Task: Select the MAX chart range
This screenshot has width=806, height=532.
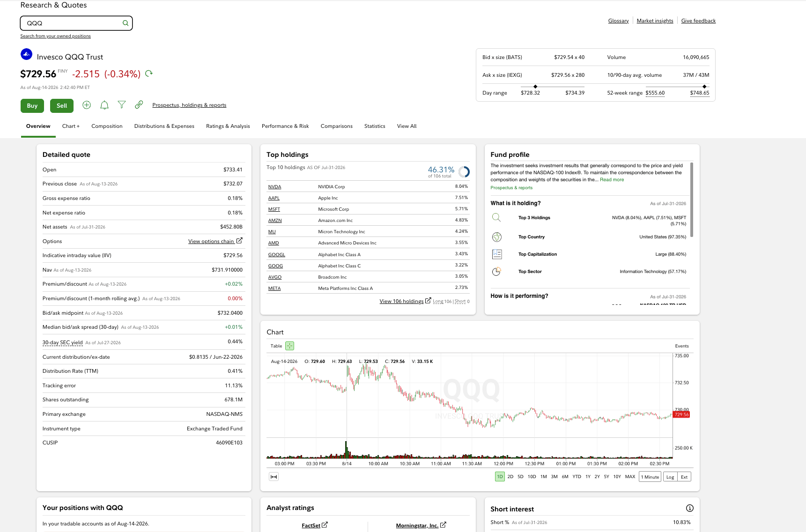Action: (x=630, y=477)
